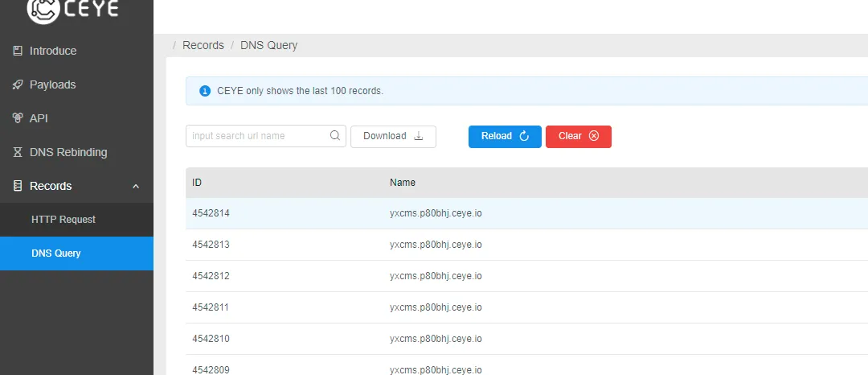Viewport: 868px width, 375px height.
Task: Click the ID column header
Action: click(197, 183)
